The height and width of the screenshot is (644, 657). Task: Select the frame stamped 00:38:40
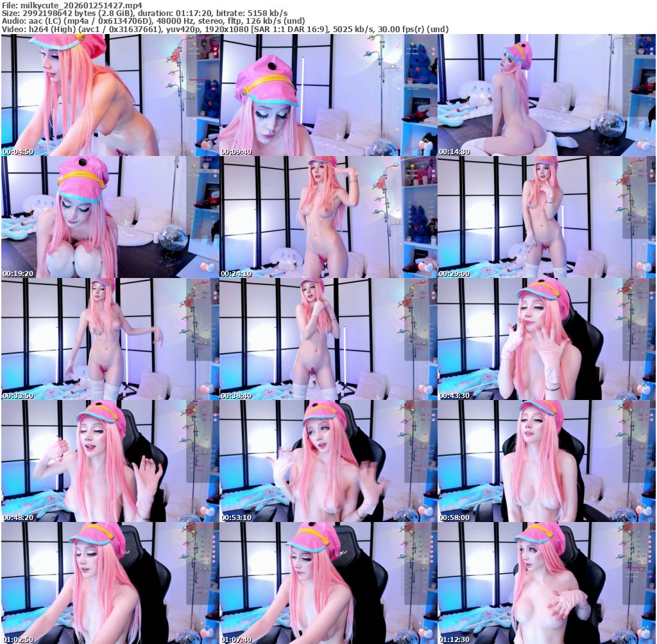pyautogui.click(x=328, y=339)
